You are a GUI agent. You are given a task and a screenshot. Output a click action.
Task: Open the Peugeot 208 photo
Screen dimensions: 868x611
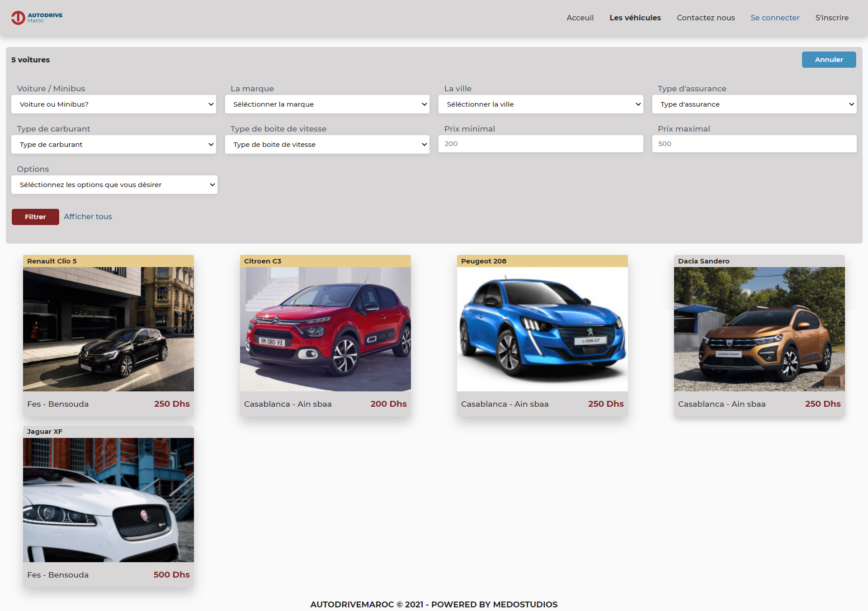(542, 329)
